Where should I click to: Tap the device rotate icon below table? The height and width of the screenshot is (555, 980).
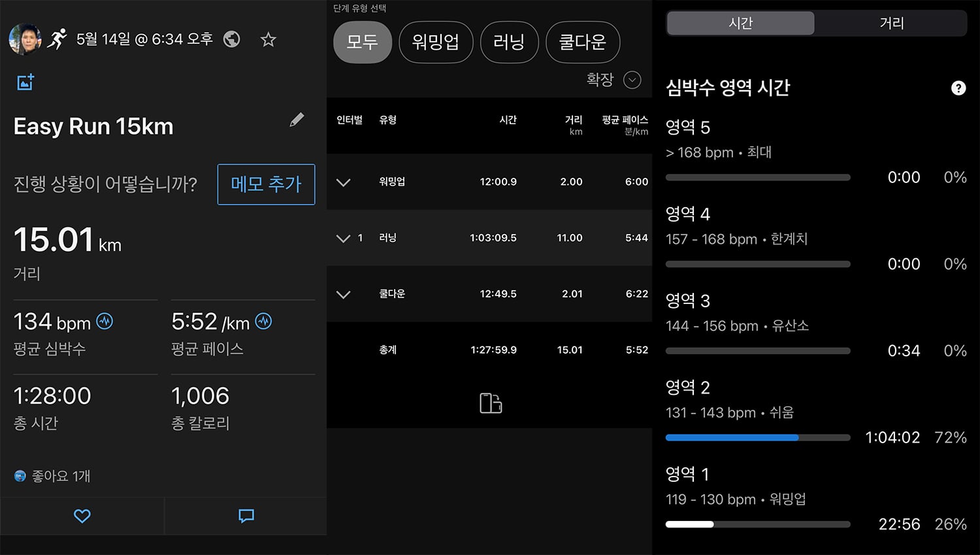[x=491, y=403]
